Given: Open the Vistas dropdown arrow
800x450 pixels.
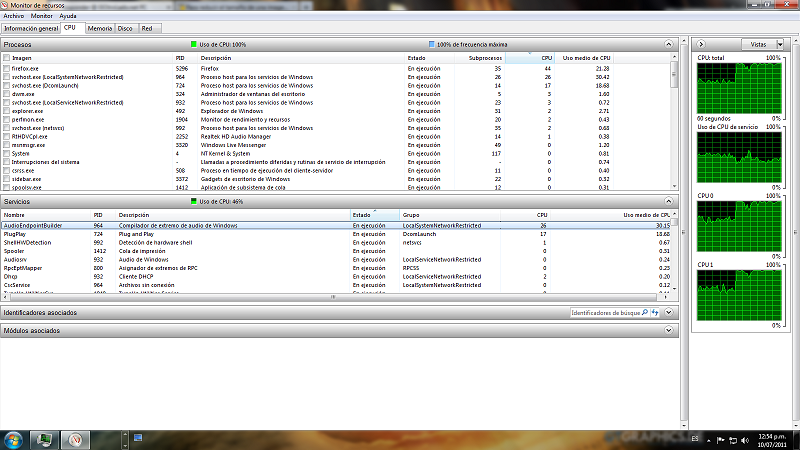Looking at the screenshot, I should tap(780, 44).
